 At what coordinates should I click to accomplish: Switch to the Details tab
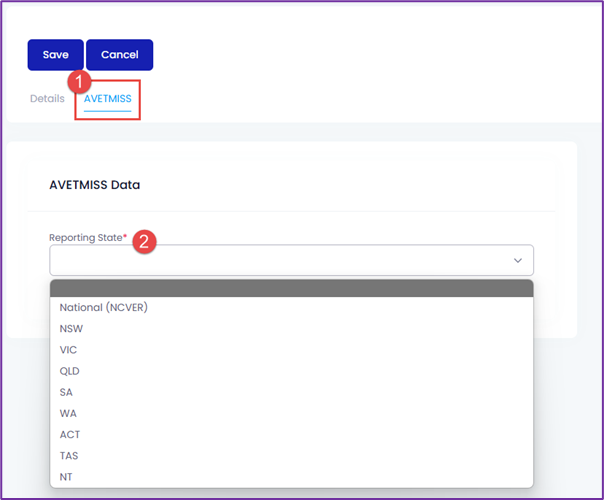click(47, 99)
